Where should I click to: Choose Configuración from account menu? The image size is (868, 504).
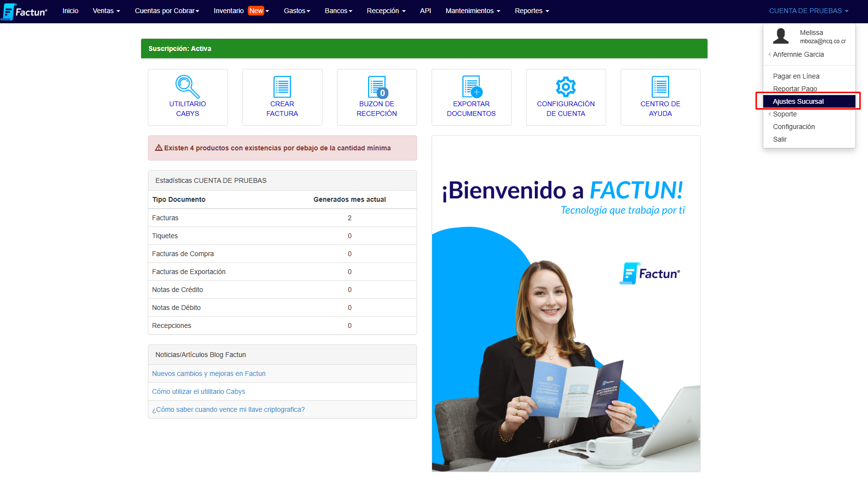point(809,127)
